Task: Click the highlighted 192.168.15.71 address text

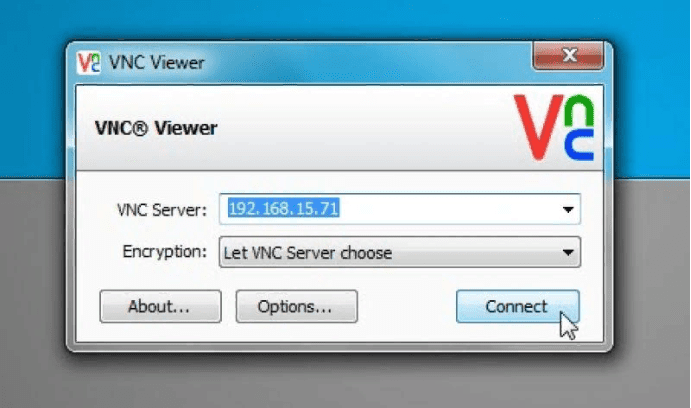Action: [283, 208]
